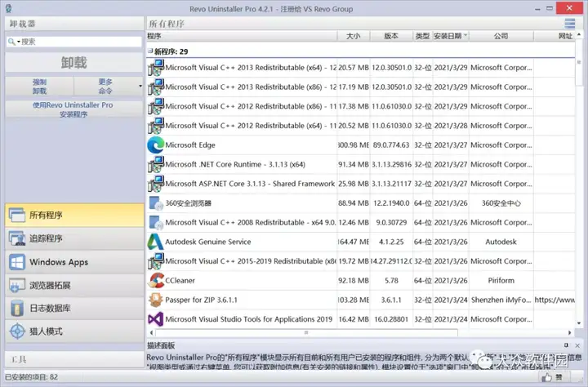The height and width of the screenshot is (387, 588).
Task: Click icon of .NET Core Runtime 3.1.13
Action: (156, 164)
